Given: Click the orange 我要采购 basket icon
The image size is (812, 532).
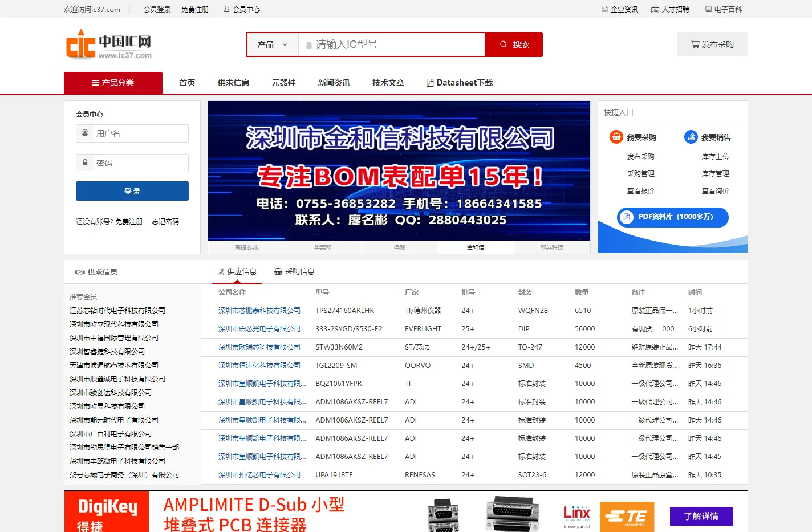Looking at the screenshot, I should 616,137.
